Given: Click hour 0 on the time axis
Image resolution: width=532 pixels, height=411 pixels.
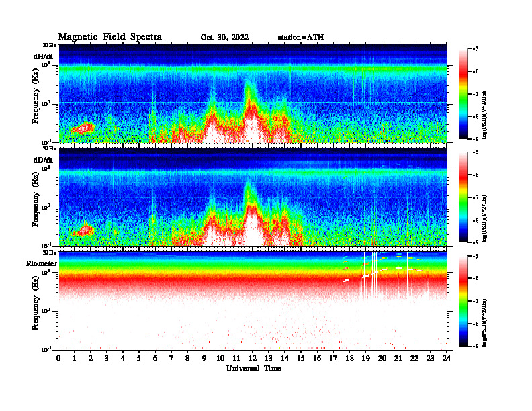Looking at the screenshot, I should click(x=58, y=359).
